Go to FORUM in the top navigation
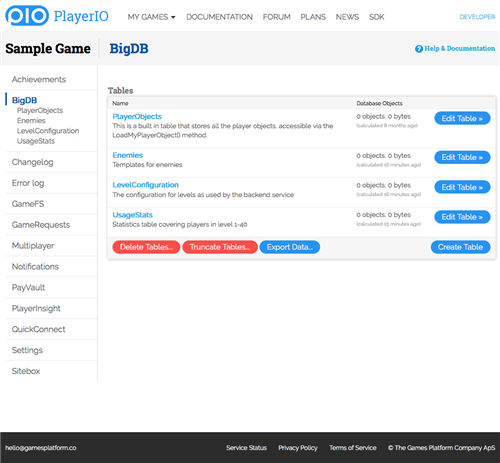The image size is (500, 463). click(x=277, y=17)
